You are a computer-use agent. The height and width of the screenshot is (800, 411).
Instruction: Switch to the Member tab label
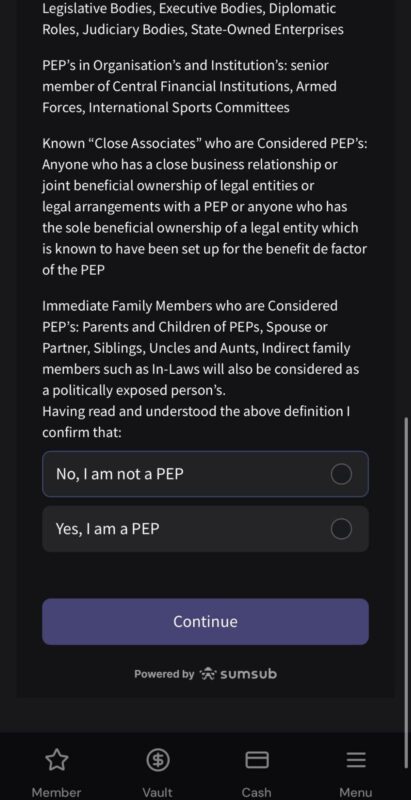tap(57, 792)
